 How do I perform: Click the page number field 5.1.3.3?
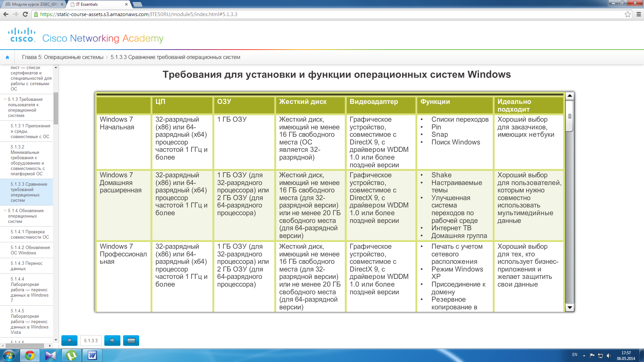click(x=91, y=341)
